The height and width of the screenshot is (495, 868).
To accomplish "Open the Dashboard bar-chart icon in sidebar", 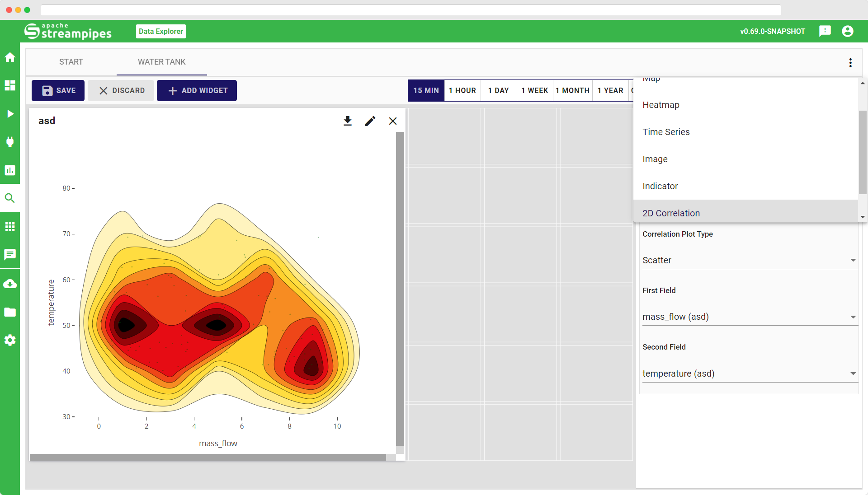I will (x=10, y=170).
